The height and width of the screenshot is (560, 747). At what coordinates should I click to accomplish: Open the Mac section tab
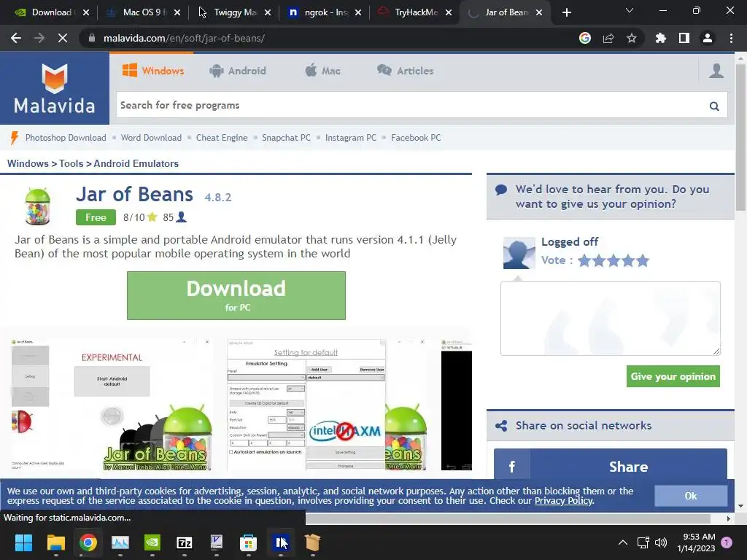point(322,71)
